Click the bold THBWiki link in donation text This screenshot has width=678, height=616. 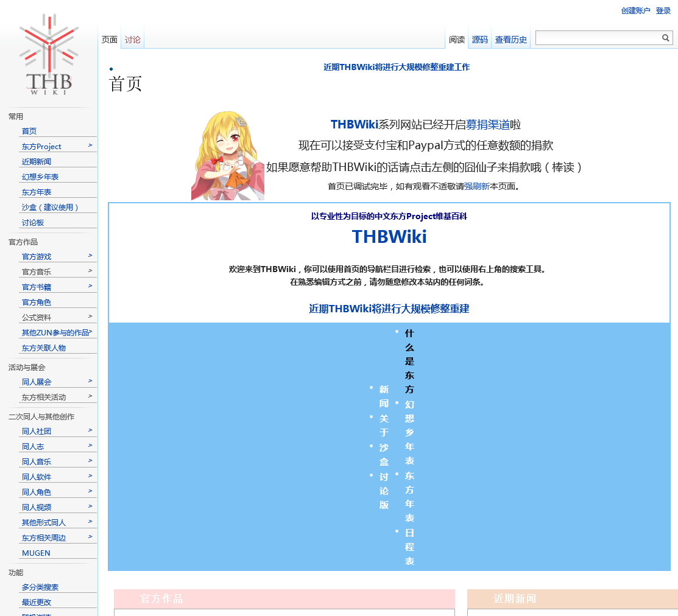(355, 124)
